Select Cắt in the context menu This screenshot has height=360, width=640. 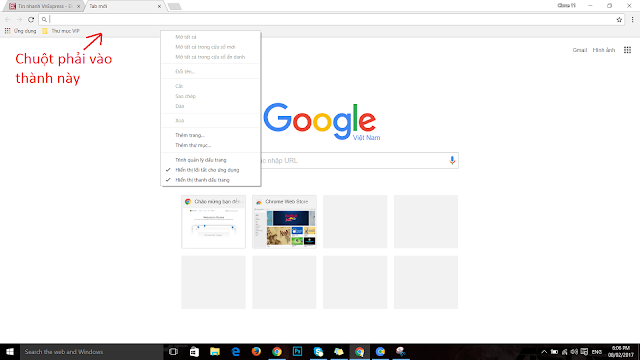(211, 86)
